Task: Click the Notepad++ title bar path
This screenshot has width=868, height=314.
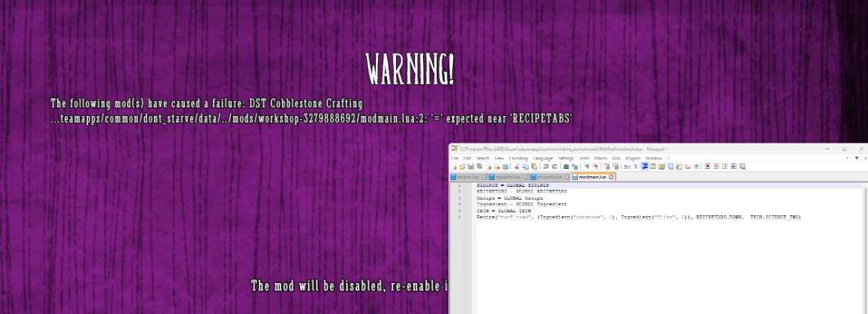Action: pyautogui.click(x=566, y=149)
